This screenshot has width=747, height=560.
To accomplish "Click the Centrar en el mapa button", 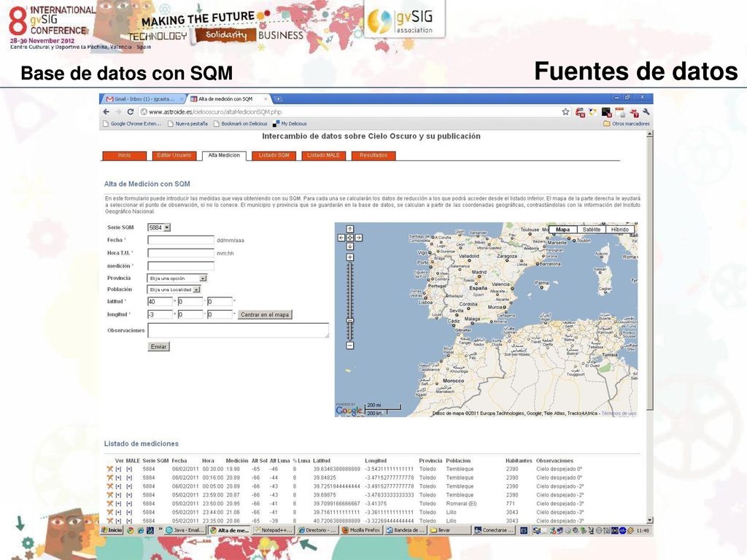I will tap(264, 315).
